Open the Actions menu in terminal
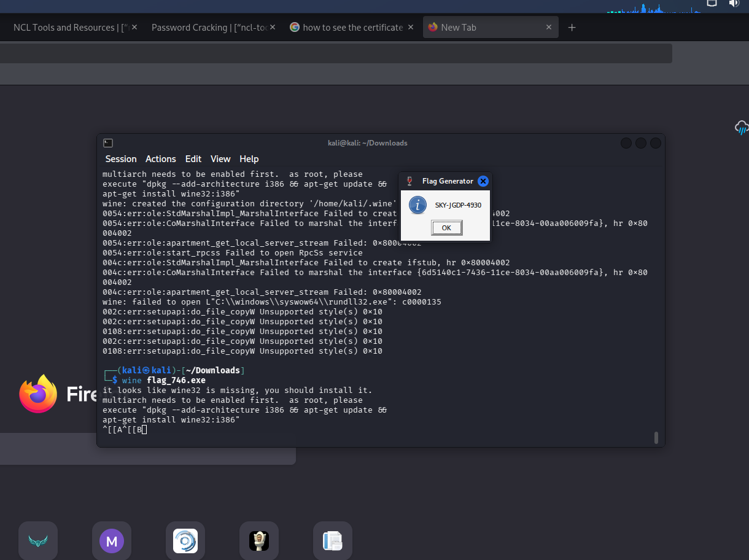The height and width of the screenshot is (560, 749). point(161,159)
